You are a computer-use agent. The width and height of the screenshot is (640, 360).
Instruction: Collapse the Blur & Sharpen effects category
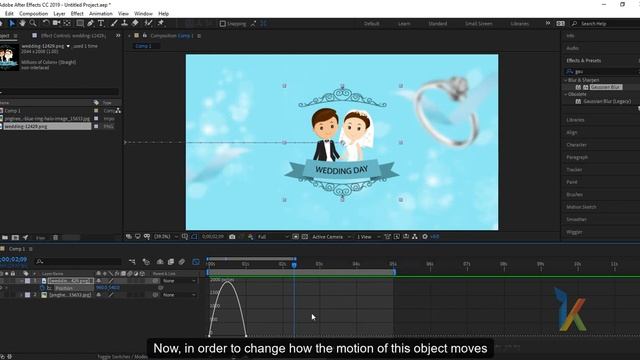coord(566,80)
